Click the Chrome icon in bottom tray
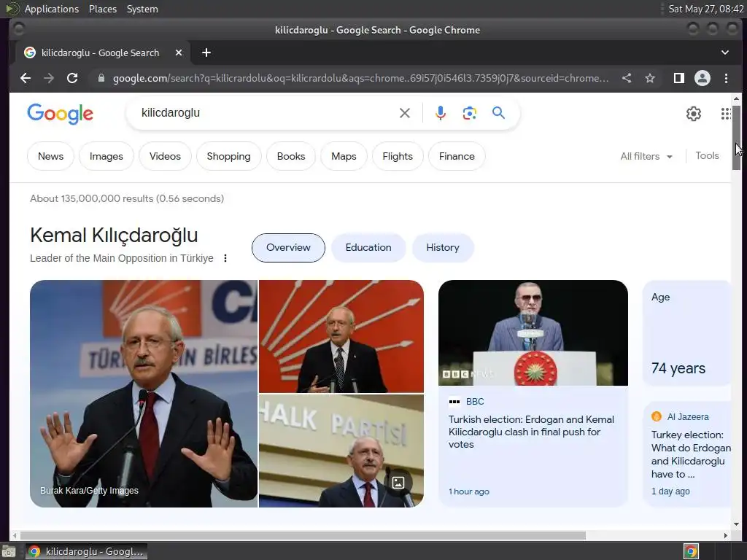 pos(692,551)
